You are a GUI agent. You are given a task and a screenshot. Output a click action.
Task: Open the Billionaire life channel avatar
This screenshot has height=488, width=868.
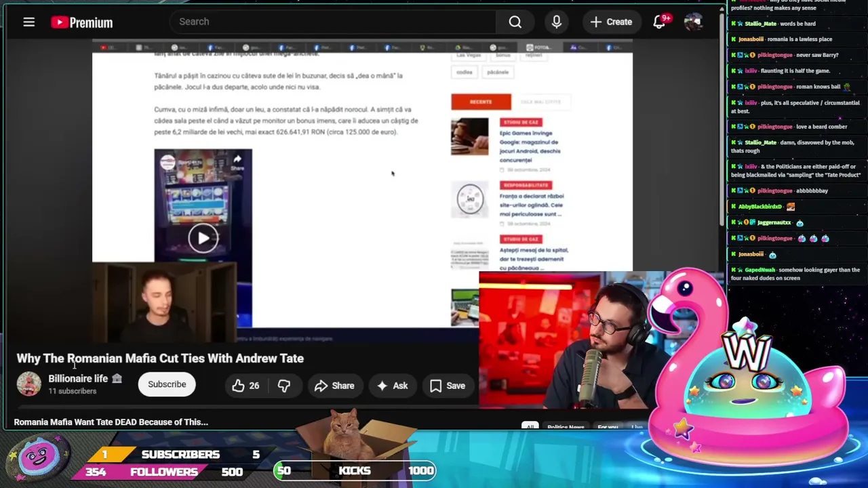(29, 384)
